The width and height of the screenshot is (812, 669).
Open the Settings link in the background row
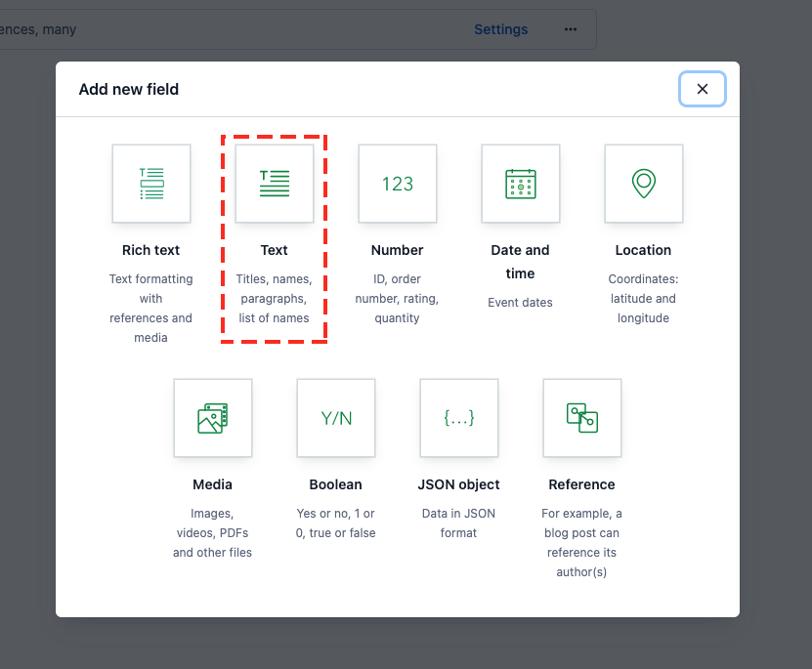click(500, 29)
